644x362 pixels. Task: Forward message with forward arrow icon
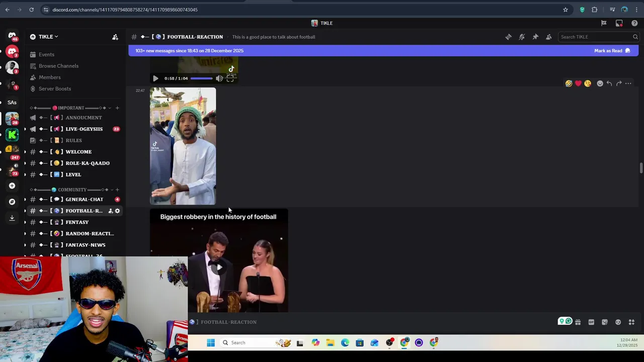pyautogui.click(x=619, y=83)
